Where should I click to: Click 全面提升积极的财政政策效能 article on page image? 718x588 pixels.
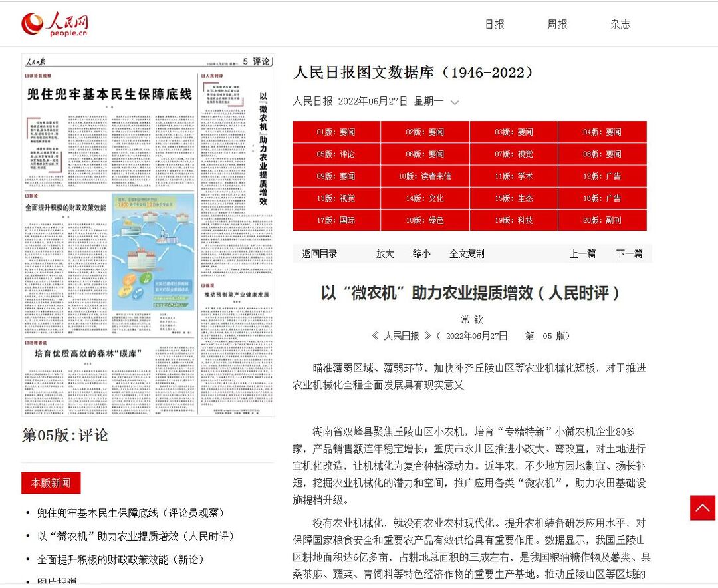65,208
